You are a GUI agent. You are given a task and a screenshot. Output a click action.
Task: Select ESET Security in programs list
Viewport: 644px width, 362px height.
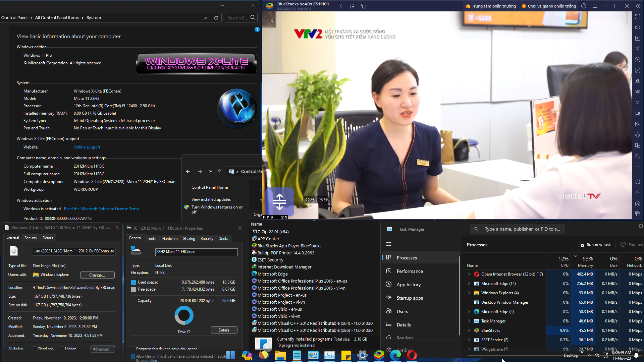pos(270,260)
